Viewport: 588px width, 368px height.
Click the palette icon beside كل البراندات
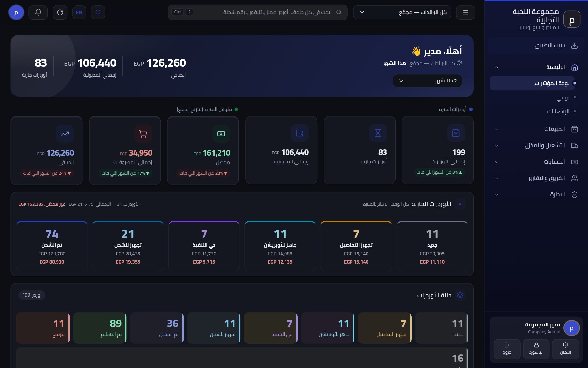pos(459,63)
